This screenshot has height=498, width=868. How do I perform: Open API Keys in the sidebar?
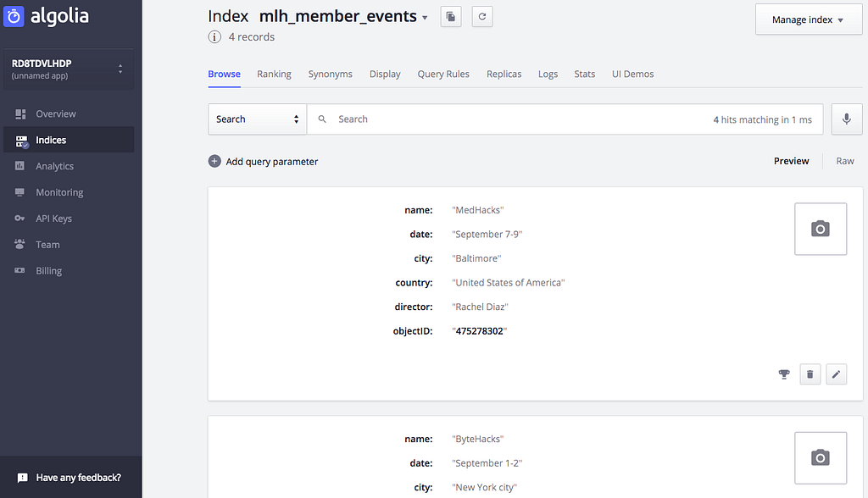53,219
